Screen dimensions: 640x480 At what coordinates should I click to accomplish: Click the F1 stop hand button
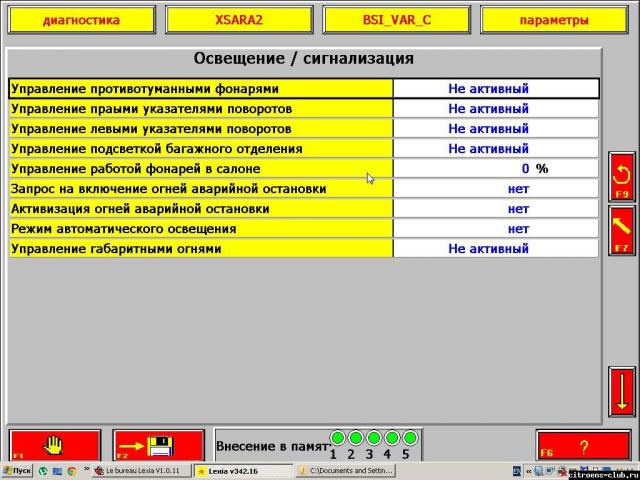coord(54,446)
